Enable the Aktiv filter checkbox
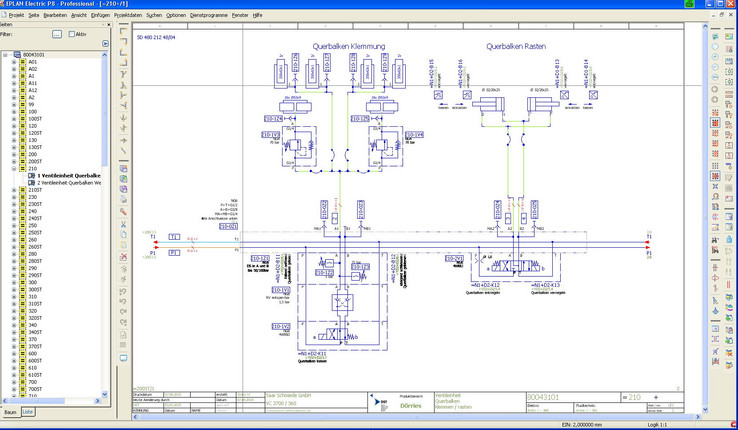The image size is (738, 430). point(72,34)
